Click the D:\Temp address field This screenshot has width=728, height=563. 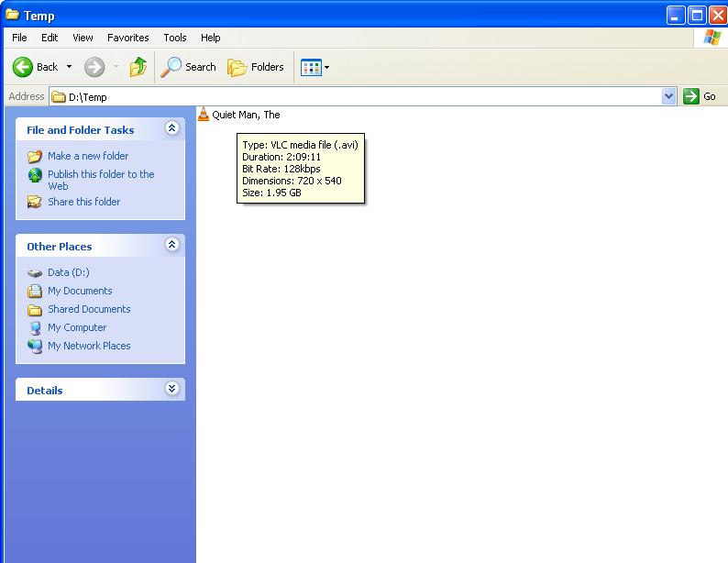point(358,96)
